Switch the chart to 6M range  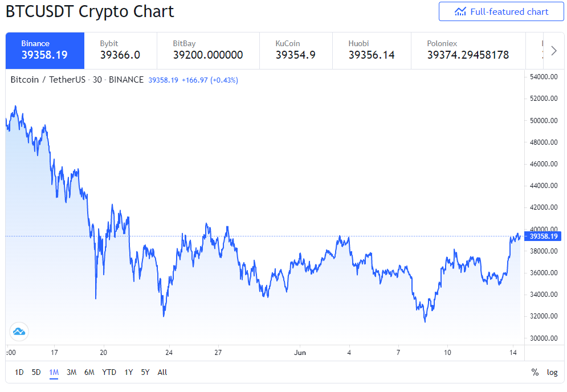pyautogui.click(x=89, y=372)
